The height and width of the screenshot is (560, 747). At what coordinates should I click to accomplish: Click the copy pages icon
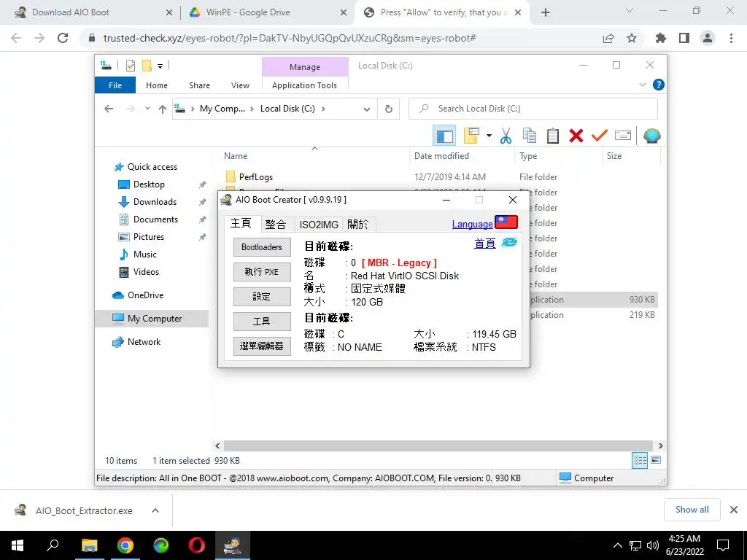point(530,136)
